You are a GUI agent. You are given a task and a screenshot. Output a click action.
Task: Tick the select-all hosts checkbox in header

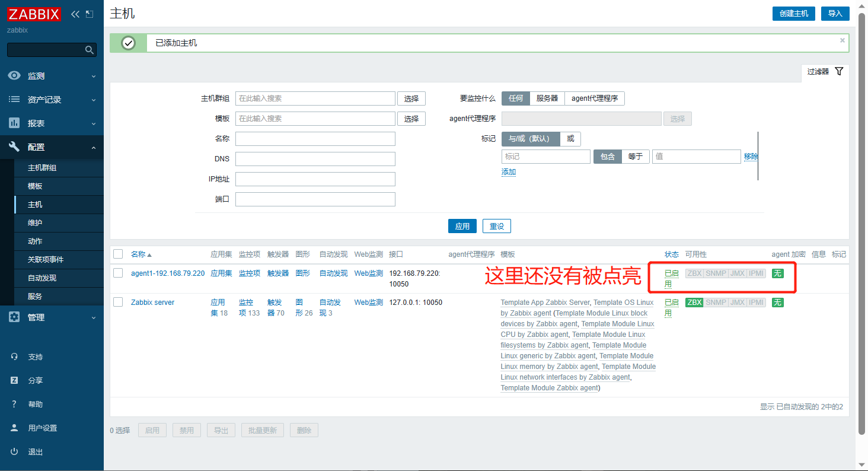(x=118, y=254)
